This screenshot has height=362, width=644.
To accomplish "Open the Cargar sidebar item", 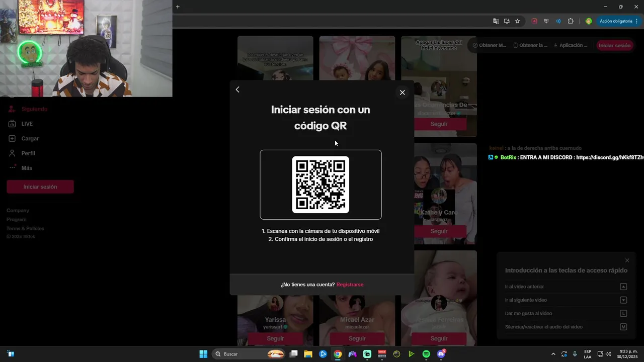I will [x=24, y=138].
